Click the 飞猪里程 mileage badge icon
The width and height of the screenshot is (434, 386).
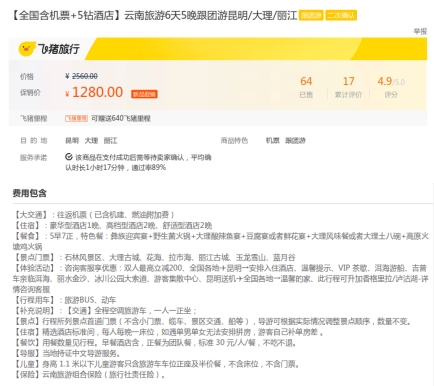coord(76,118)
